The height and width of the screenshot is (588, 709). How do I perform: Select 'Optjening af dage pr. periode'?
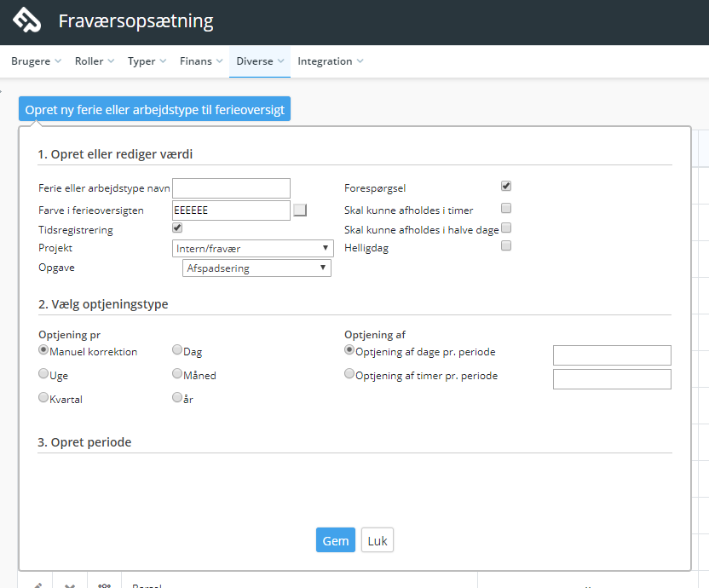coord(349,349)
